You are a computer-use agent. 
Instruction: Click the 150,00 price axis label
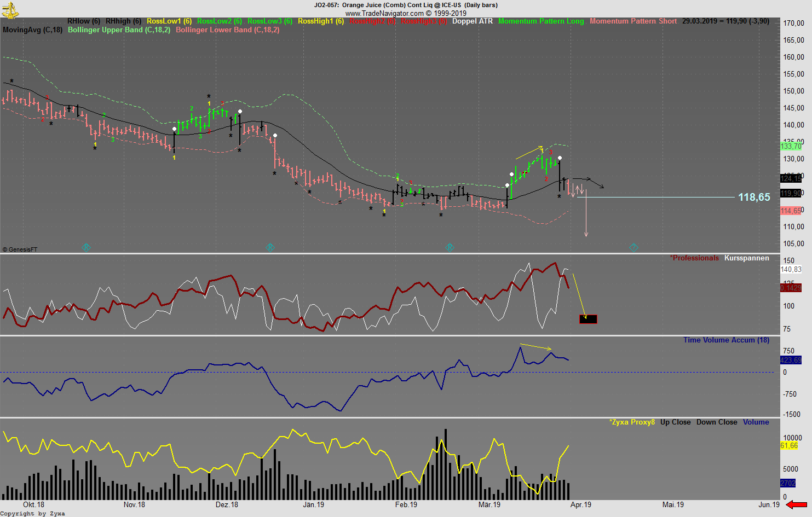pos(794,91)
